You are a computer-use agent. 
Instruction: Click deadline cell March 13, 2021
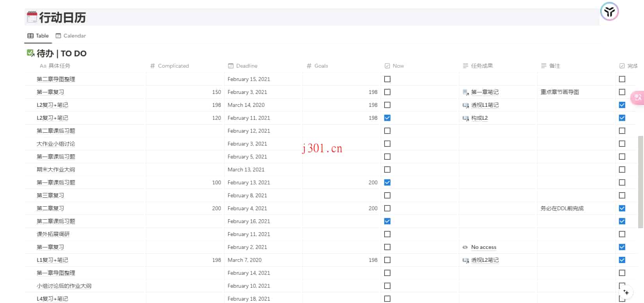[x=246, y=170]
